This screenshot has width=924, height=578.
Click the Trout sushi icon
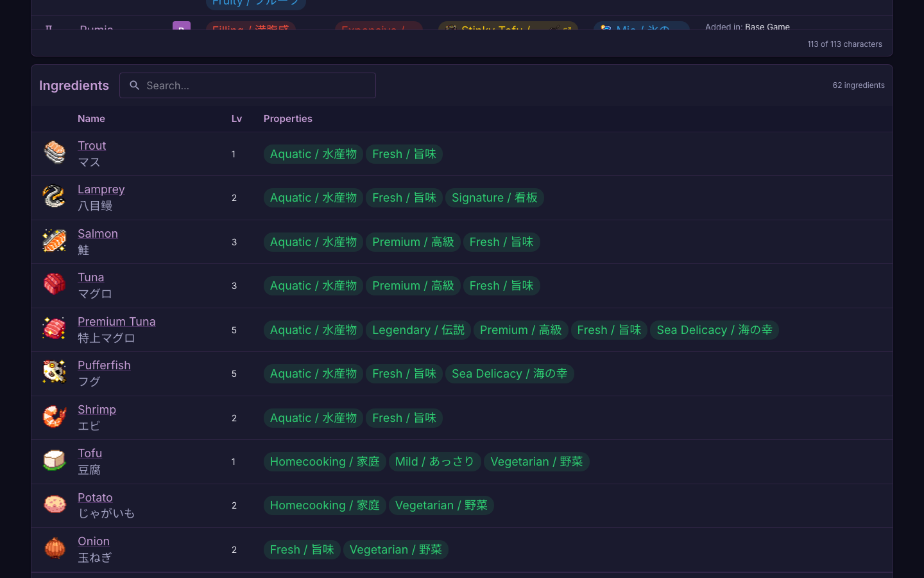(x=55, y=153)
